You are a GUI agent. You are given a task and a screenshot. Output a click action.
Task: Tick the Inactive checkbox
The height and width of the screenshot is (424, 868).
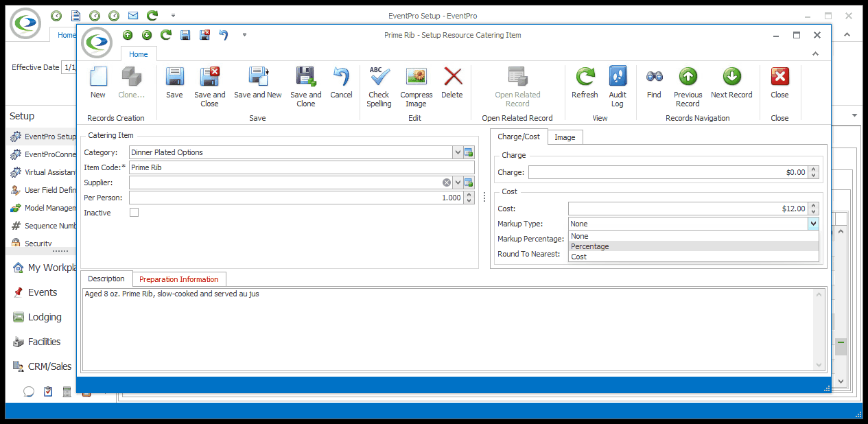(x=134, y=213)
